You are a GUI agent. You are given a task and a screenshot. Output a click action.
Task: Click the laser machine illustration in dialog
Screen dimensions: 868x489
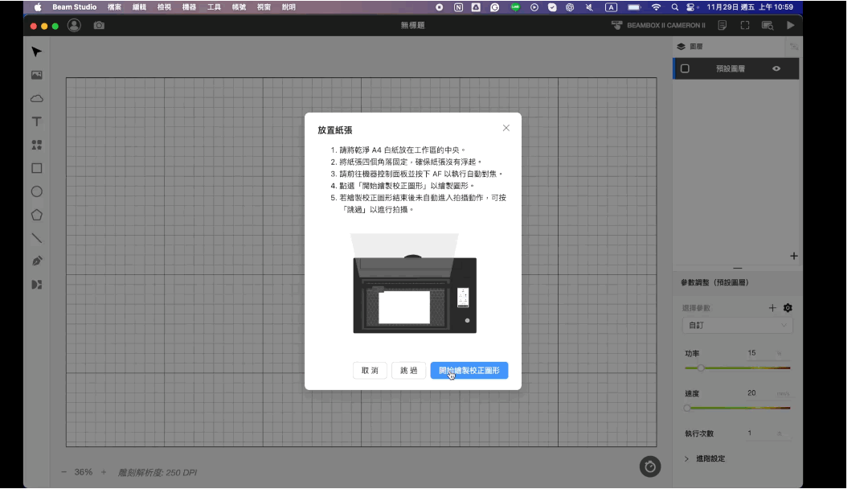click(414, 283)
